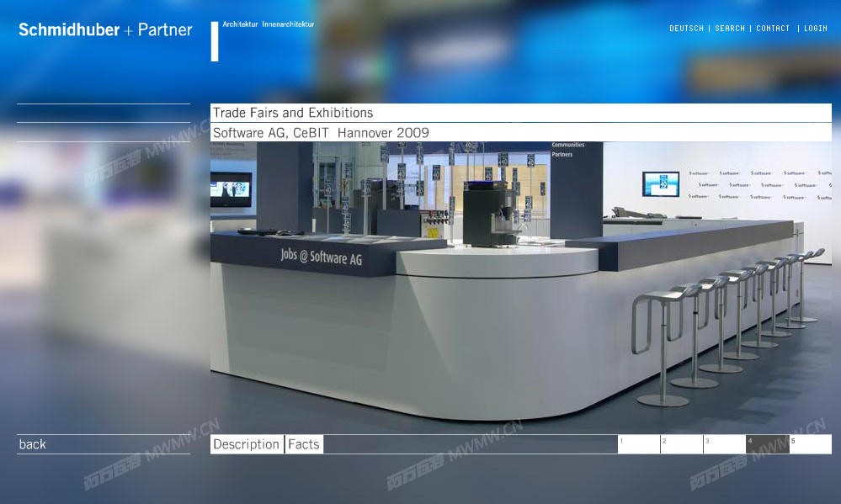Open the LOGIN link
The height and width of the screenshot is (504, 841).
[x=815, y=29]
